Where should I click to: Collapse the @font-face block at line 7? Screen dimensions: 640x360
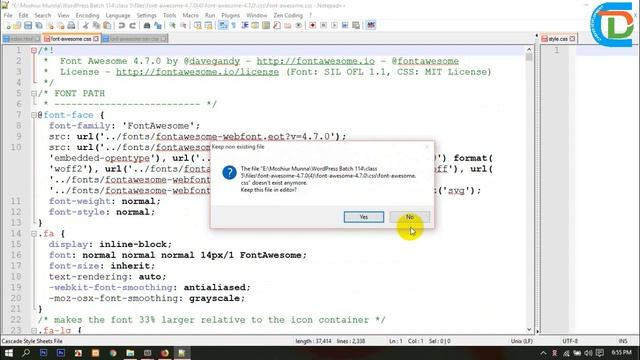tap(34, 115)
